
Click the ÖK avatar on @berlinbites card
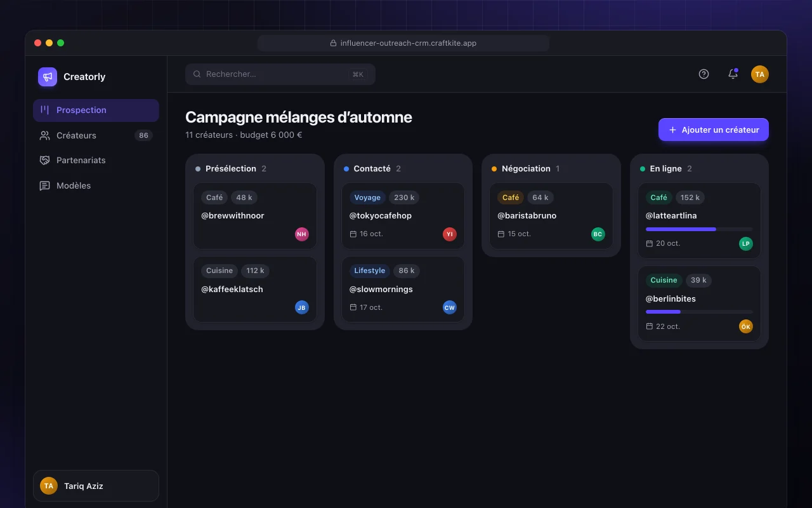pos(746,326)
